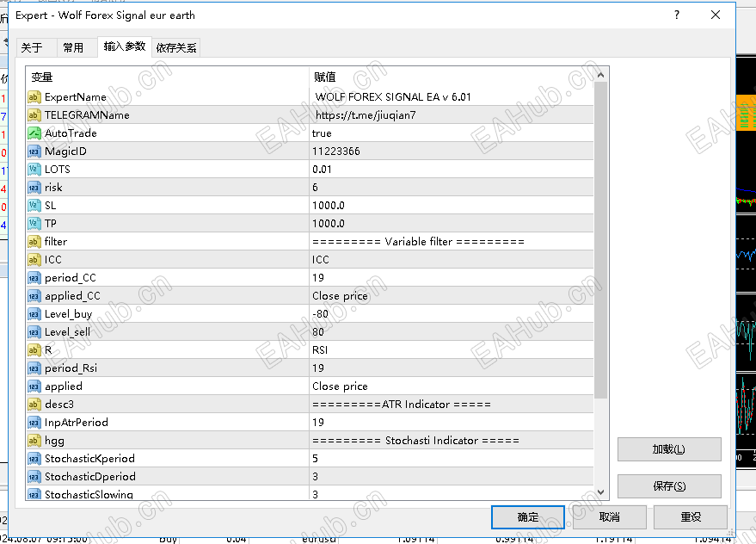This screenshot has height=544, width=756.
Task: Click the double-type icon beside TP
Action: [x=34, y=224]
